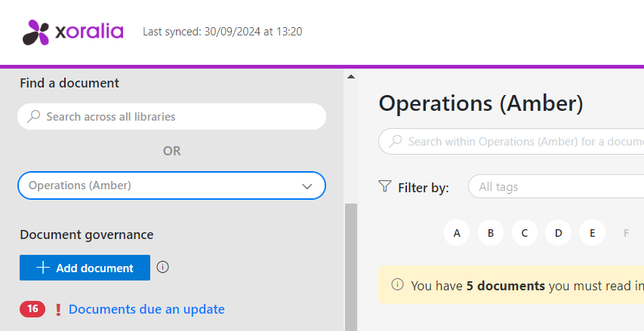This screenshot has height=331, width=644.
Task: Click the red 16 badge
Action: coord(32,309)
